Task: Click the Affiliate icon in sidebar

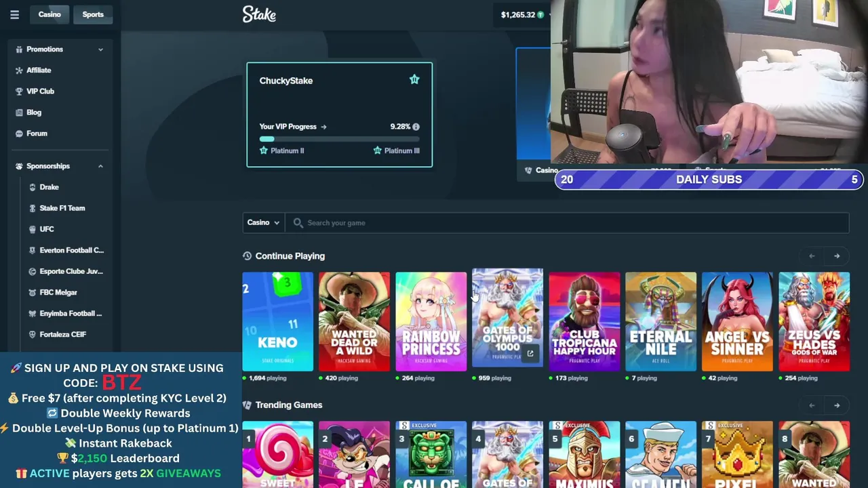Action: tap(19, 70)
